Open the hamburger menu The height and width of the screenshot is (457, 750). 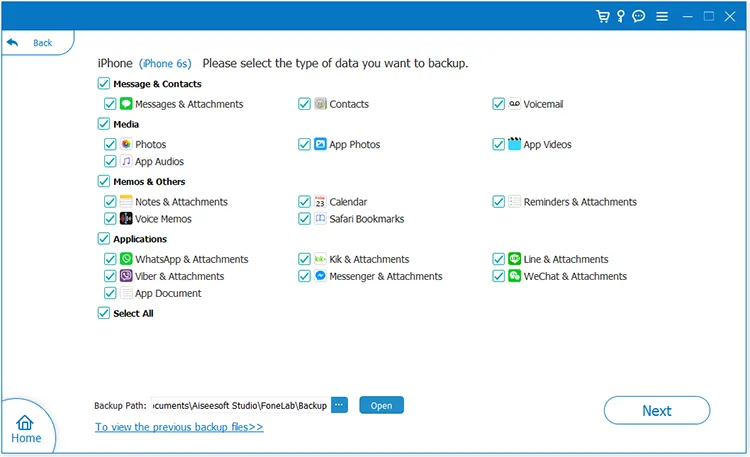click(x=662, y=17)
